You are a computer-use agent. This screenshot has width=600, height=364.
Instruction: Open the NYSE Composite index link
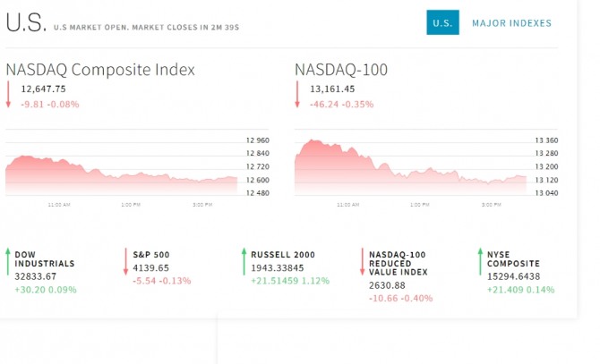[513, 259]
